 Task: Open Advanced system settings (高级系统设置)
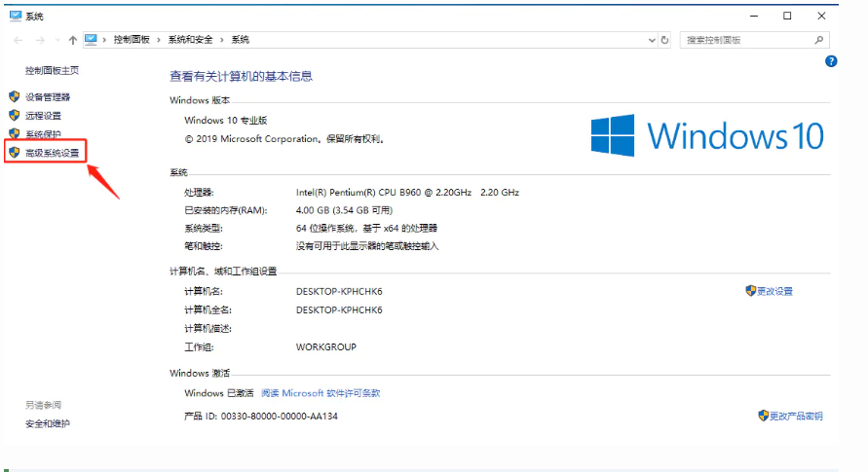[52, 153]
